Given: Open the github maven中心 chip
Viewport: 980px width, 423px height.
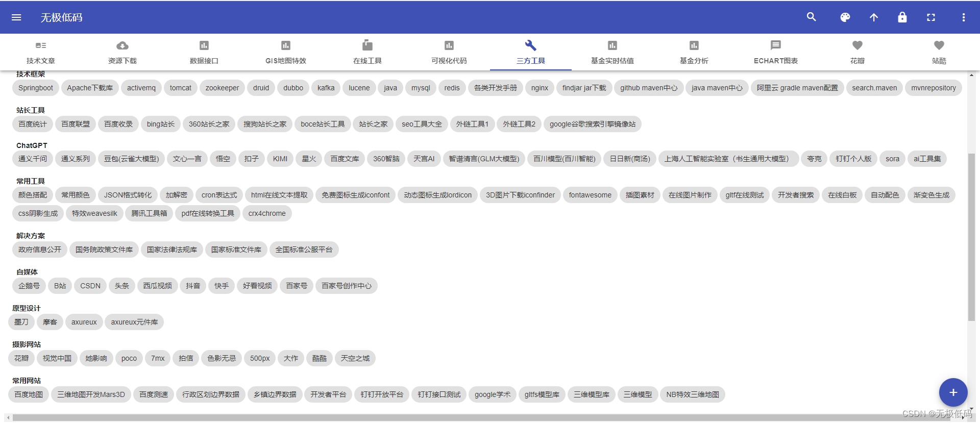Looking at the screenshot, I should coord(649,88).
